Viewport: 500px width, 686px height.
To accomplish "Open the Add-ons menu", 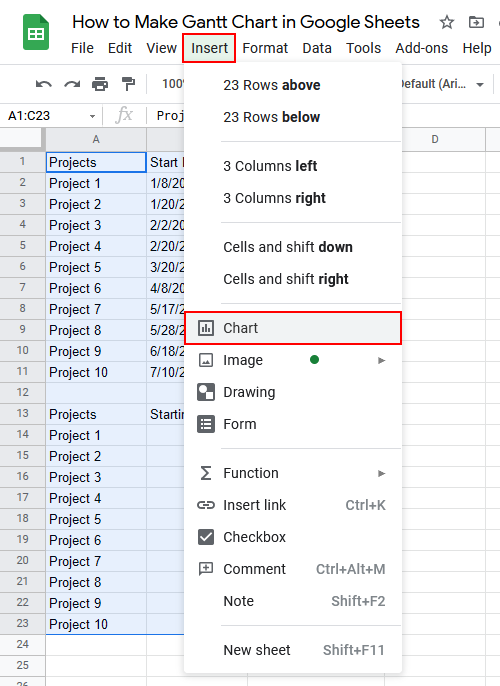I will [422, 48].
